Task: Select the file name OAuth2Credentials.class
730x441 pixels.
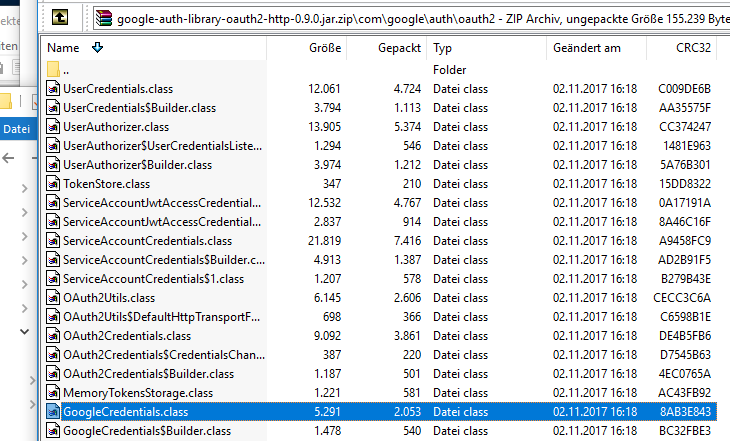Action: [x=127, y=336]
